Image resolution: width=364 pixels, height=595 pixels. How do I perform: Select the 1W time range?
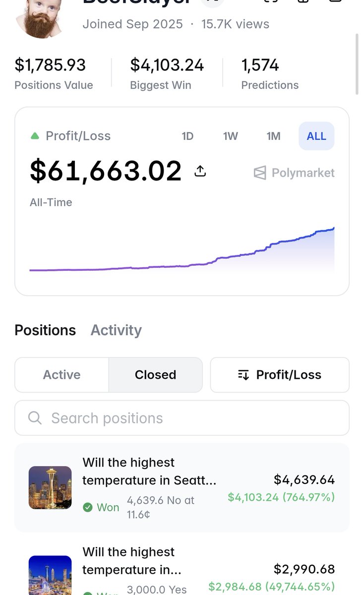tap(231, 136)
